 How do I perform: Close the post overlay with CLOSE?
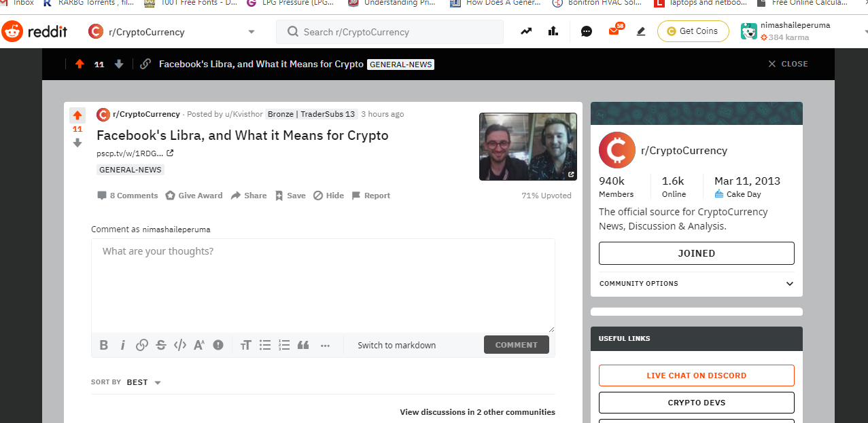(788, 64)
